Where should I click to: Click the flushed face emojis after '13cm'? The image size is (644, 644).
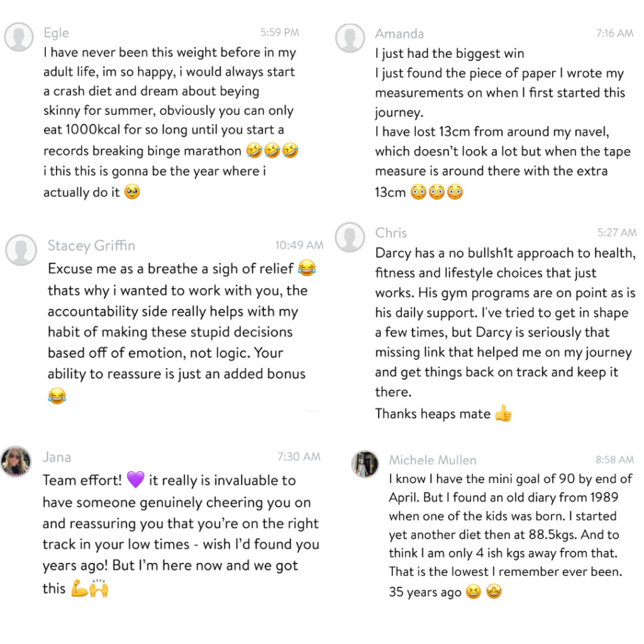click(x=436, y=192)
